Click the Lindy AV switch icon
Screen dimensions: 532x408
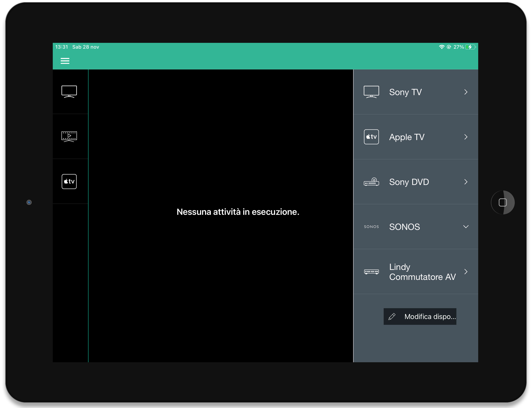tap(371, 272)
